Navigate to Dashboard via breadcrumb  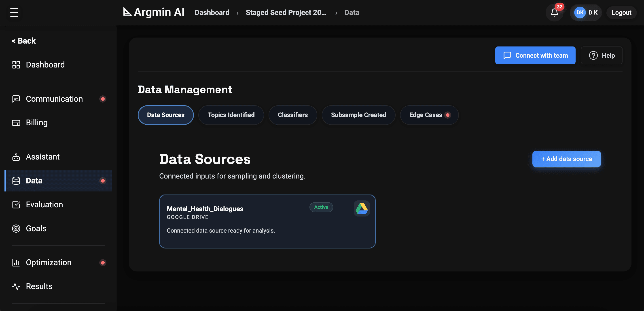(x=212, y=12)
